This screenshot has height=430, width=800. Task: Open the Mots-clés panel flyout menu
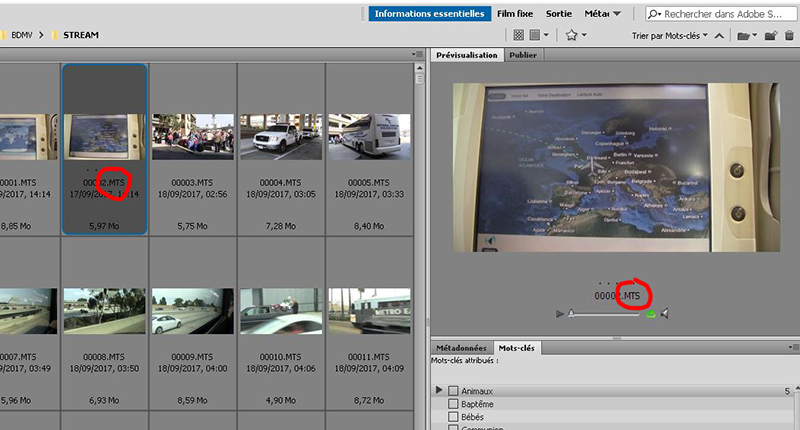[793, 347]
